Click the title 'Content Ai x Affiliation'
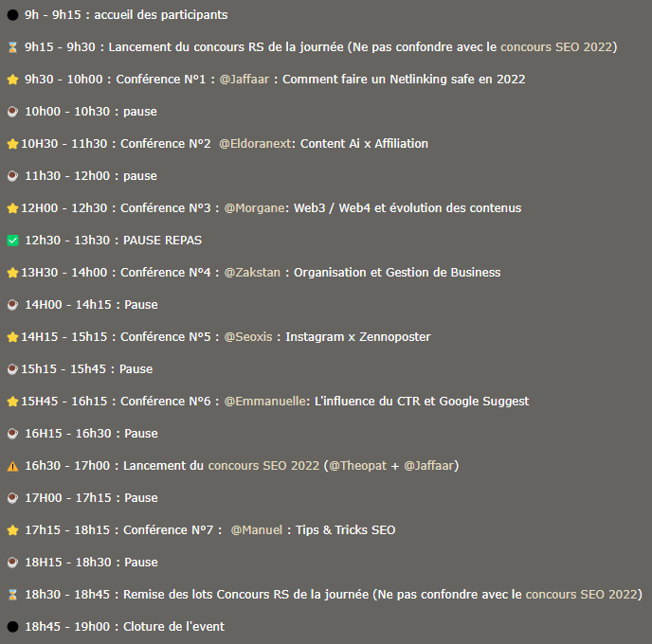The image size is (652, 644). pyautogui.click(x=364, y=144)
